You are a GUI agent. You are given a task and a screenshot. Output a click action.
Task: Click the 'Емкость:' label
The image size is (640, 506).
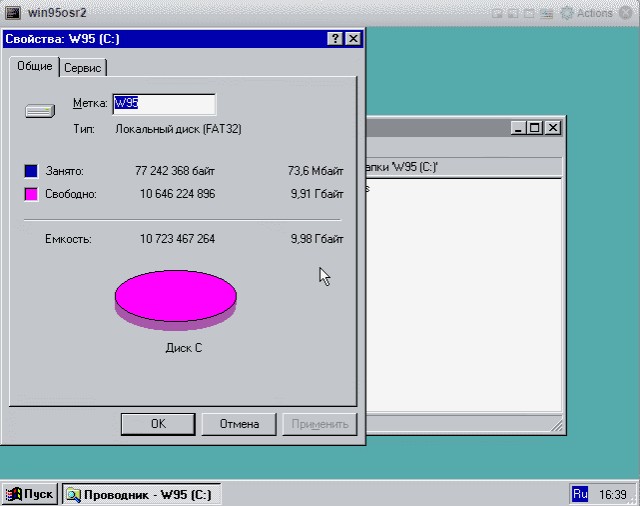tap(68, 239)
